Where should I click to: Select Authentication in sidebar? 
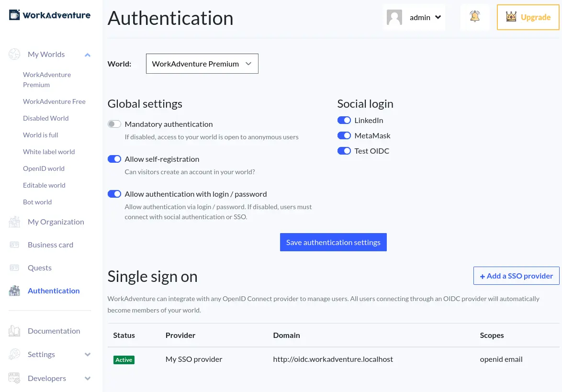tap(54, 291)
